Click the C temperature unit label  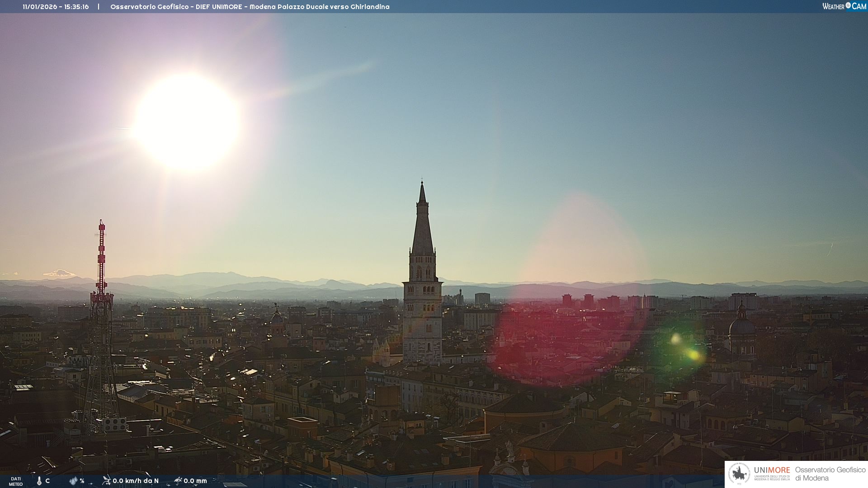click(x=47, y=481)
